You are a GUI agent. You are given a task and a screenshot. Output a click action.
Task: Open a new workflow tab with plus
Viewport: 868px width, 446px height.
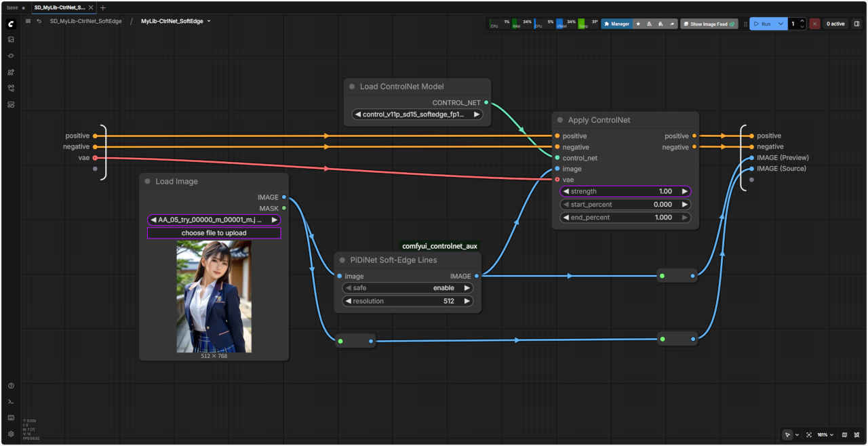(x=103, y=7)
